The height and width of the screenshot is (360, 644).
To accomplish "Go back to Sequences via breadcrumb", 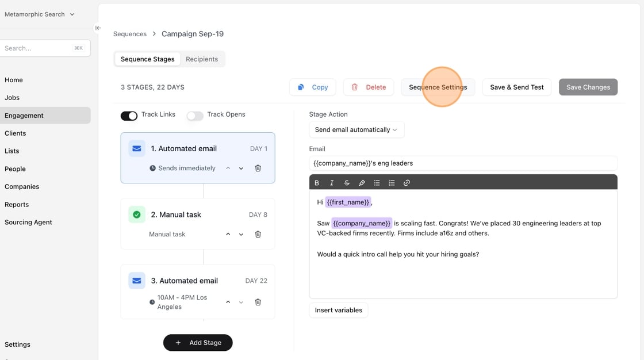I will coord(130,34).
